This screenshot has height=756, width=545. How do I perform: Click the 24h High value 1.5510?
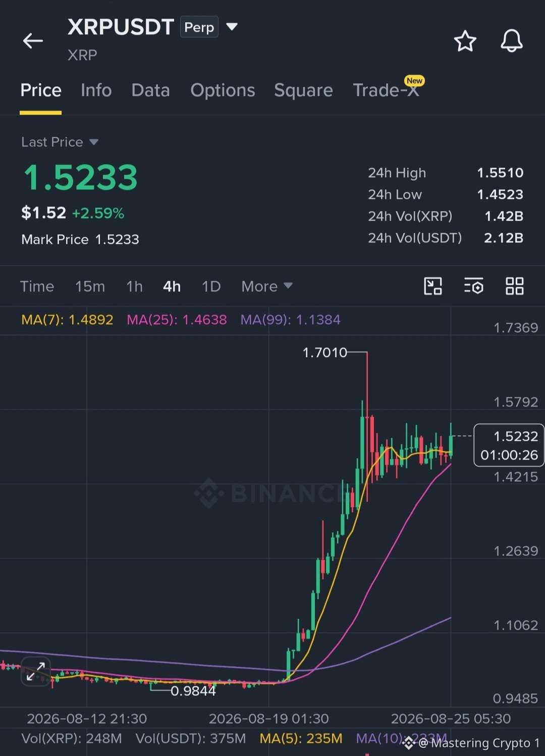coord(500,173)
